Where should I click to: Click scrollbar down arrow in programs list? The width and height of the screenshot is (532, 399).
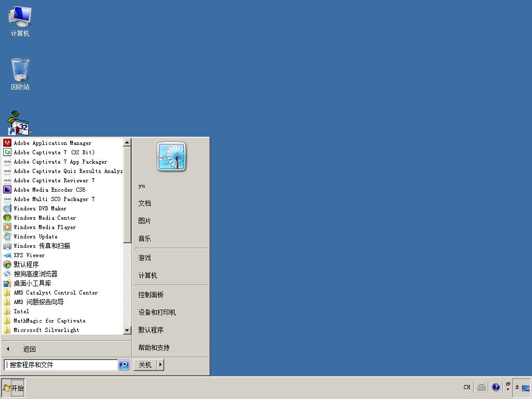(x=127, y=330)
